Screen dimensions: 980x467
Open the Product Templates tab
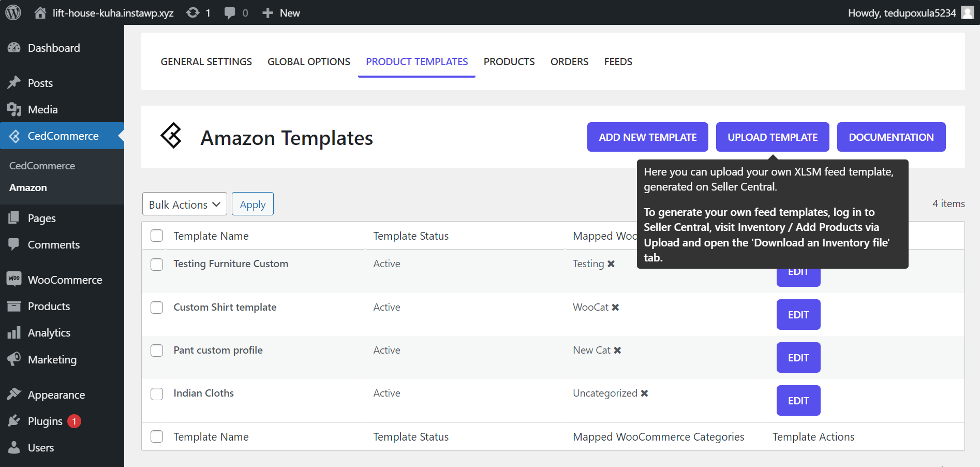tap(417, 62)
